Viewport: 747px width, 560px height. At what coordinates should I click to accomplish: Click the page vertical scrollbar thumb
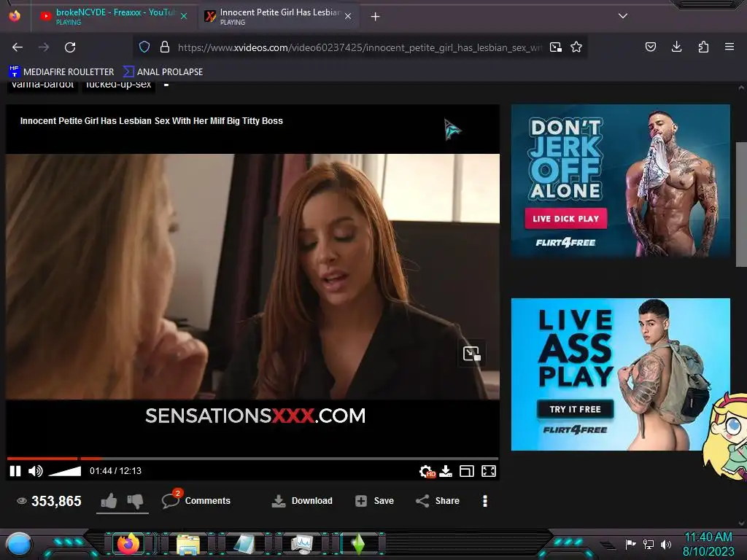[741, 204]
